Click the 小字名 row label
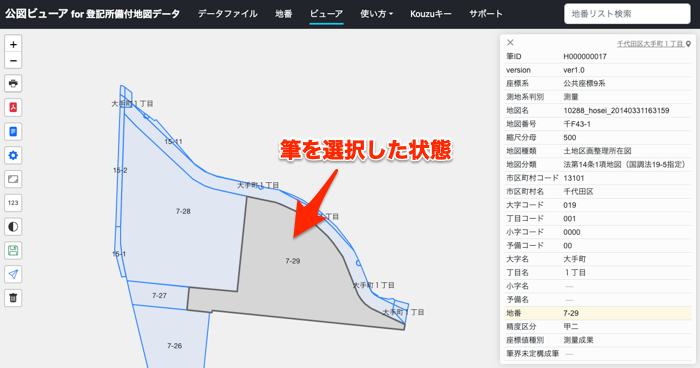 coord(517,286)
